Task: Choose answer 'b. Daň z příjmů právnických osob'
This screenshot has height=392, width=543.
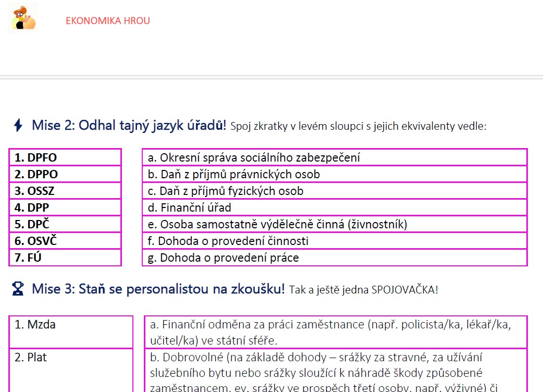Action: (x=335, y=174)
